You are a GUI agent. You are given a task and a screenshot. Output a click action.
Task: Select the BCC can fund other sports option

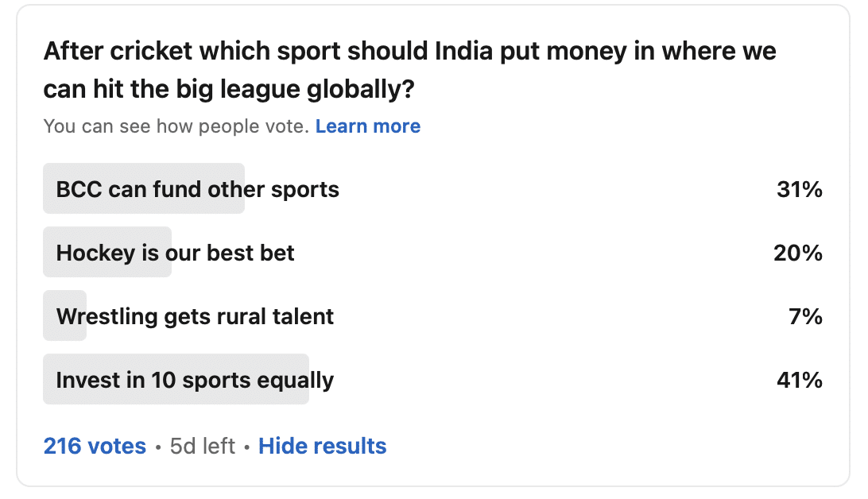coord(197,190)
